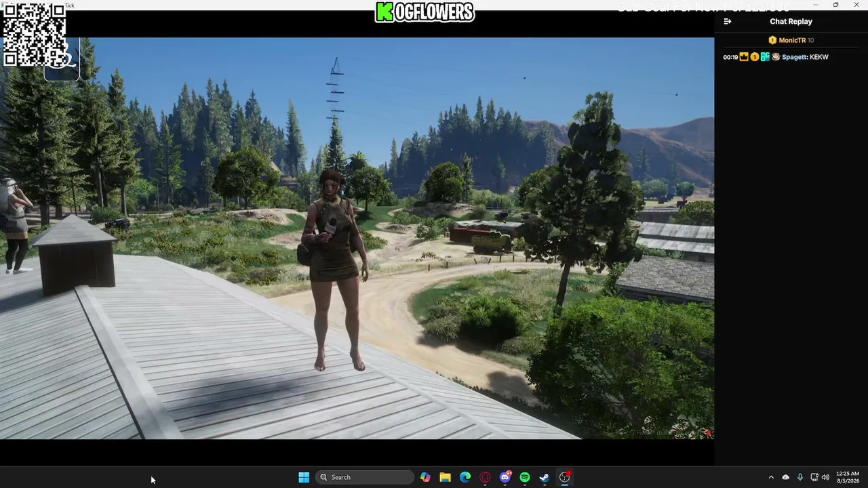Image resolution: width=868 pixels, height=488 pixels.
Task: Open MonicTR's profile in the chat header
Action: point(792,41)
